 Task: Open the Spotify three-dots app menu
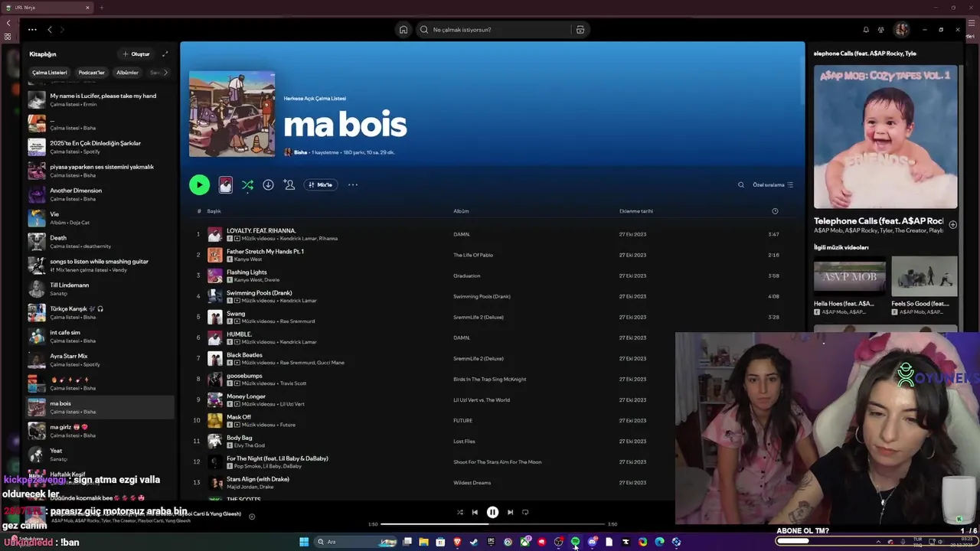click(32, 30)
